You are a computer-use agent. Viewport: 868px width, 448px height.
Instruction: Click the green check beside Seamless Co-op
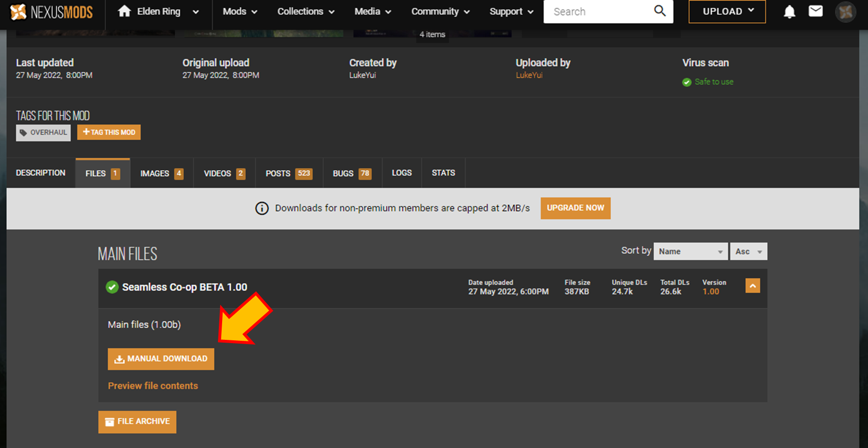[x=112, y=287]
